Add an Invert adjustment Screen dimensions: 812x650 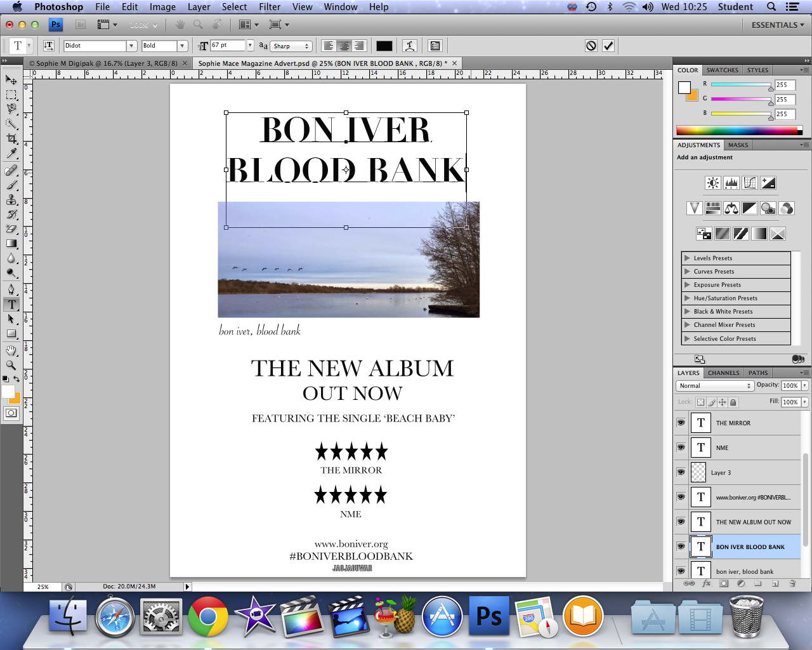point(704,234)
